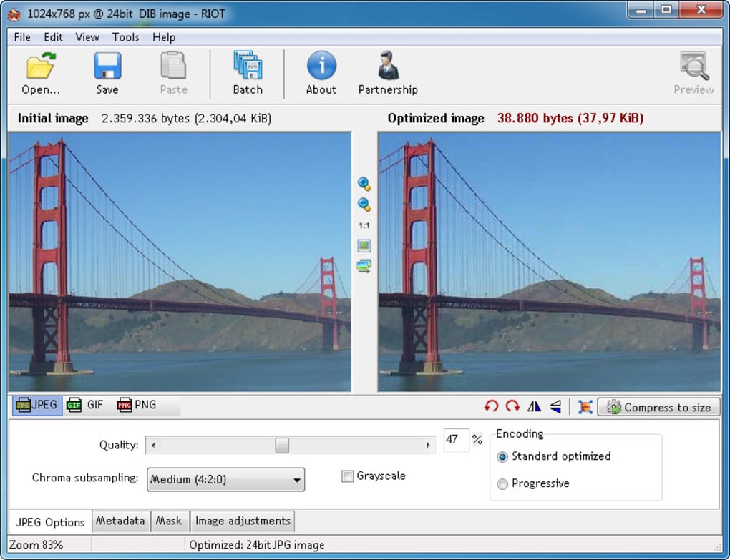730x560 pixels.
Task: Click the Save floppy disk icon
Action: 107,67
